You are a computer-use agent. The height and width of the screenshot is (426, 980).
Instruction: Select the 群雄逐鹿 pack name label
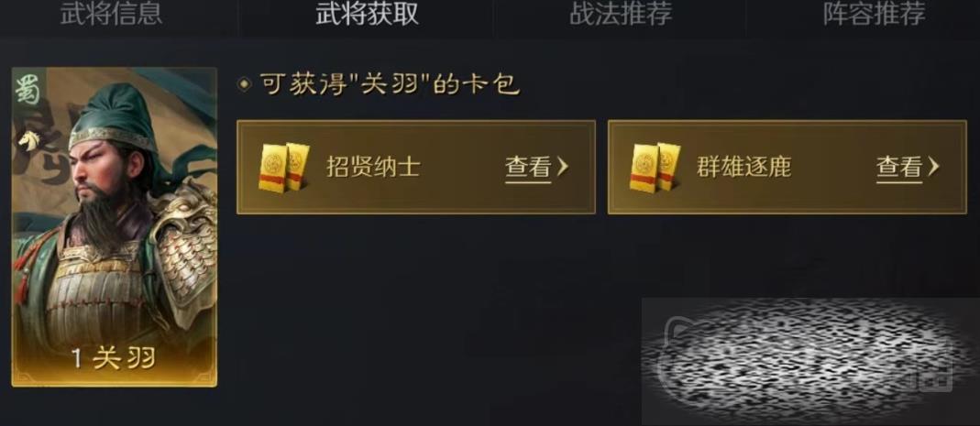point(743,167)
